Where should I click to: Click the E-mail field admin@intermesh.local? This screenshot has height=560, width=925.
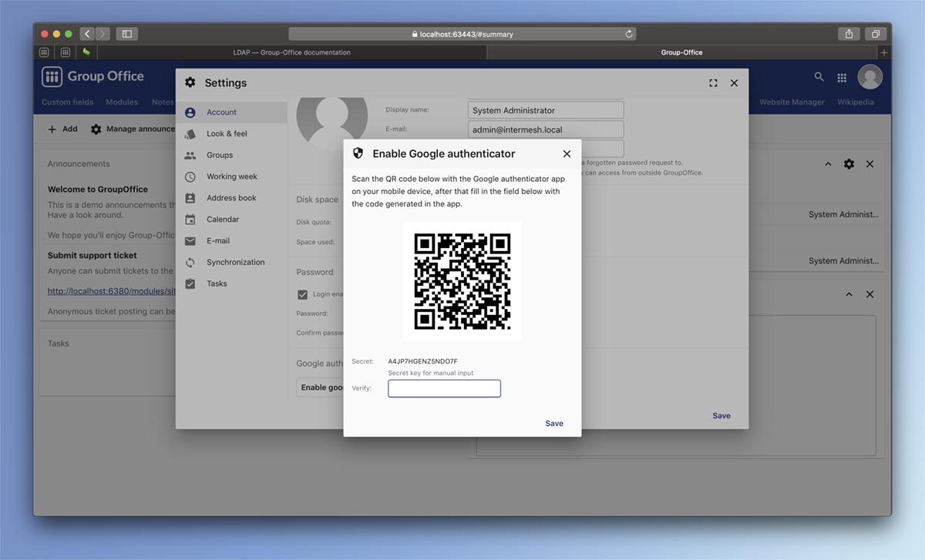pos(546,129)
